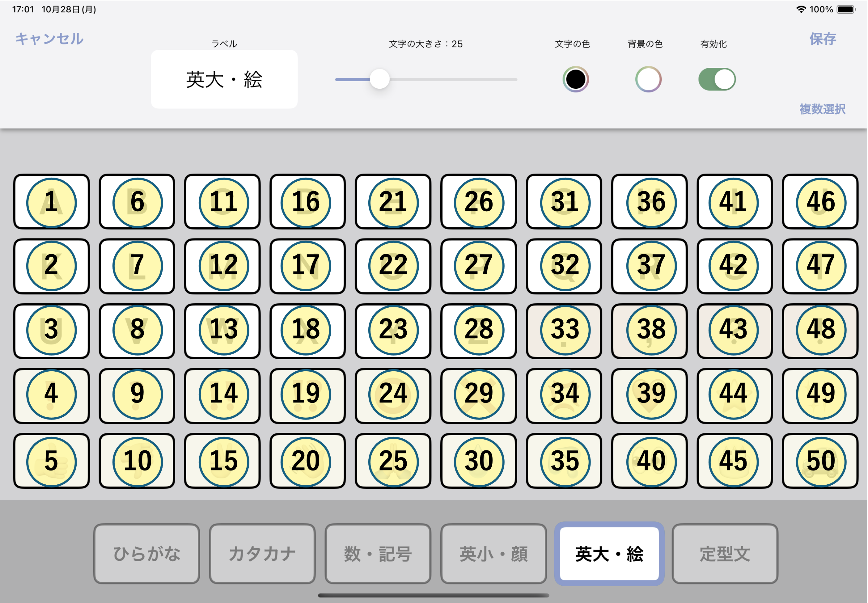The width and height of the screenshot is (868, 603).
Task: Switch to the ひらがな tab
Action: (x=146, y=554)
